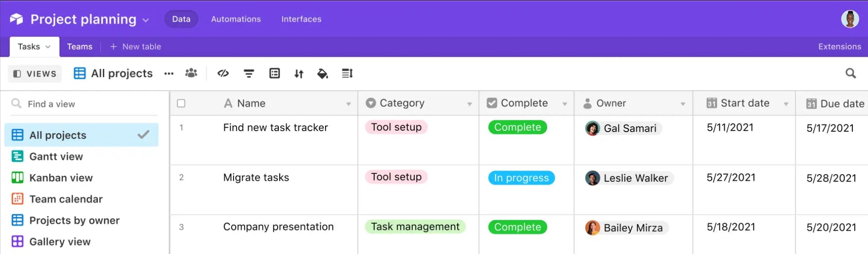Click the Tool setup tag on Migrate tasks row
The width and height of the screenshot is (868, 254).
(x=396, y=177)
